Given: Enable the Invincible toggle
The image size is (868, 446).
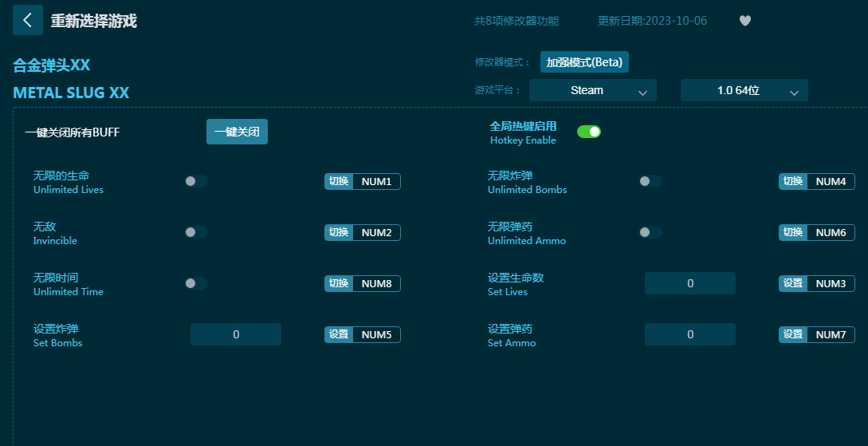Looking at the screenshot, I should click(196, 232).
